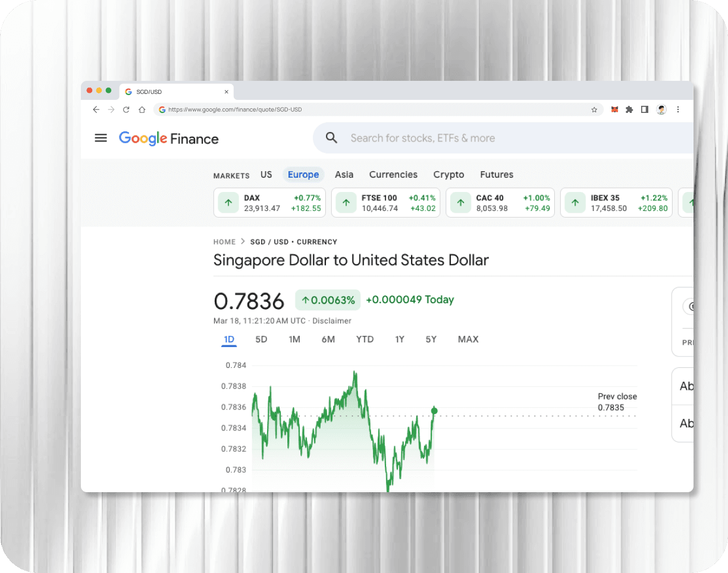Click the 0.7836 exchange rate value
The image size is (728, 573).
(249, 301)
